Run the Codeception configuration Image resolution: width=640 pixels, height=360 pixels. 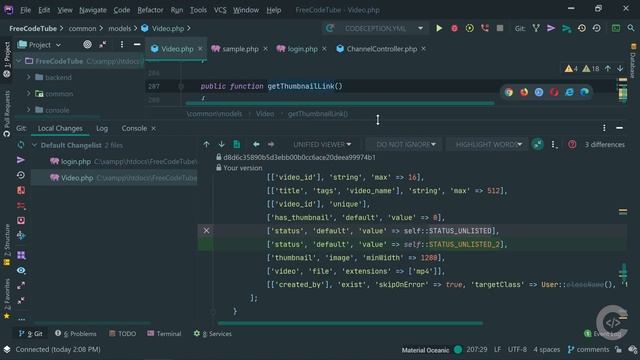tap(439, 28)
